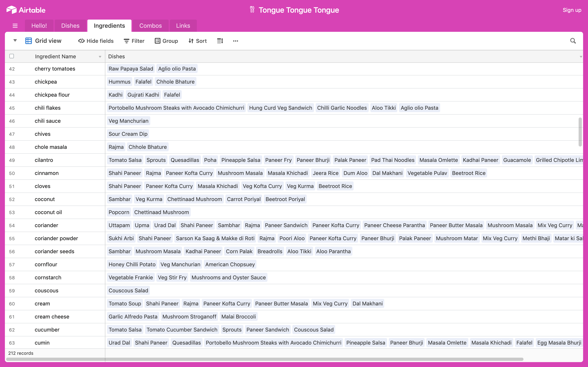Click the Hummus dish chip
Screen dimensions: 588x367
[119, 82]
